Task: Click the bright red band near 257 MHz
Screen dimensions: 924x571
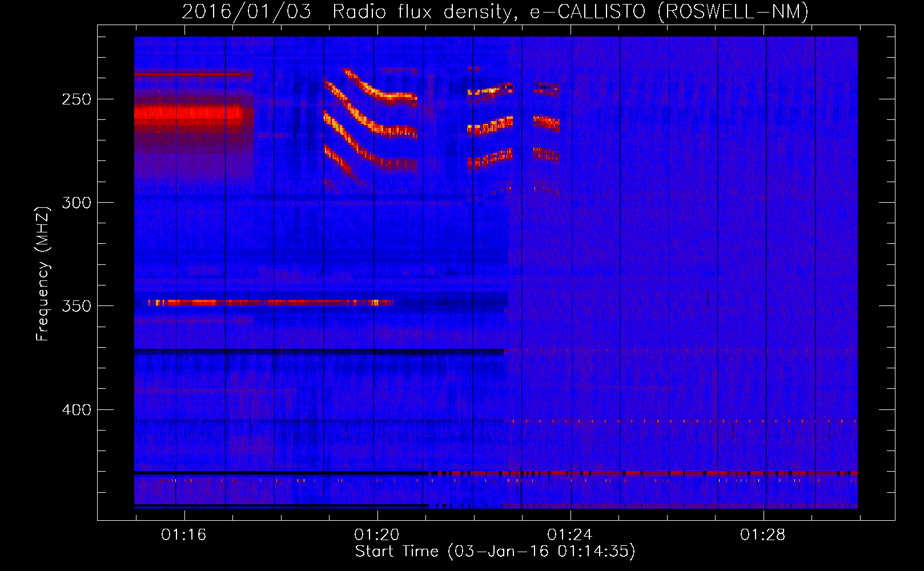Action: [x=190, y=113]
